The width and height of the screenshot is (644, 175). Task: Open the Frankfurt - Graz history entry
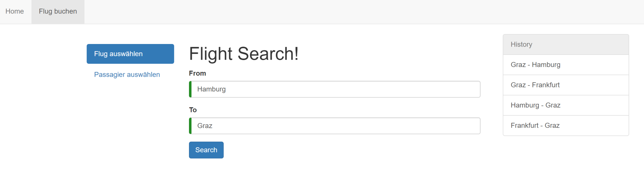[535, 126]
